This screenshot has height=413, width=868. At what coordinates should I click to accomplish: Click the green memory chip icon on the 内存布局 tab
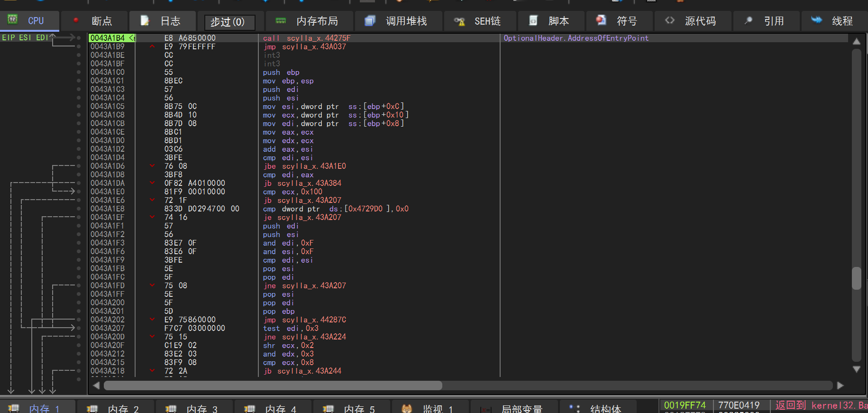(x=281, y=20)
